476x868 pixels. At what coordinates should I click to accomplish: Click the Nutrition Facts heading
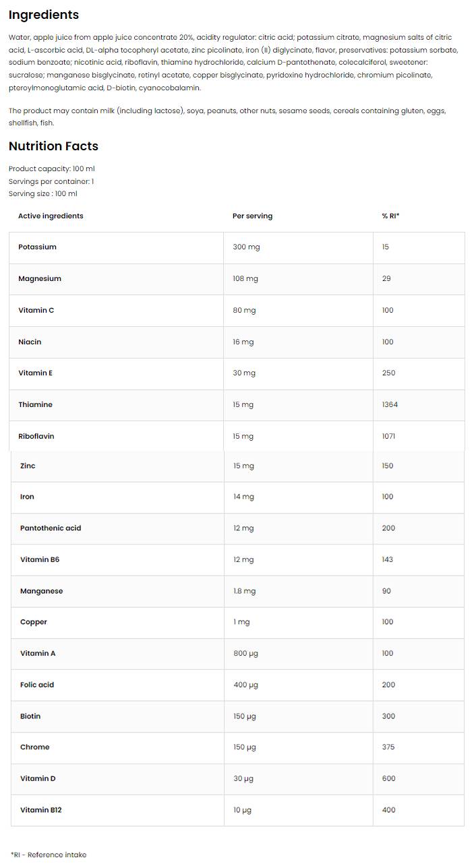[x=53, y=146]
